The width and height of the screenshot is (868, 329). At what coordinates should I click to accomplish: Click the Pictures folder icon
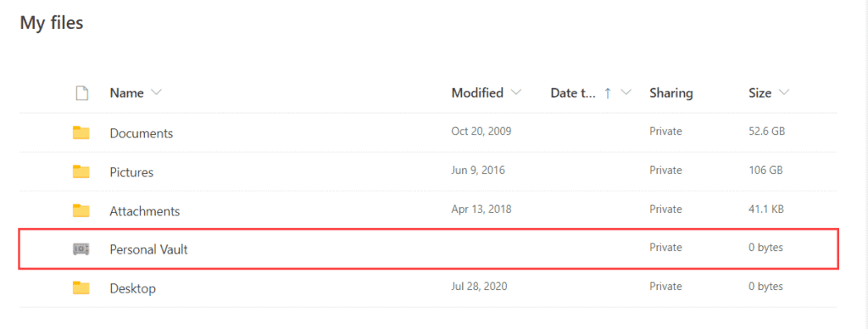click(81, 171)
